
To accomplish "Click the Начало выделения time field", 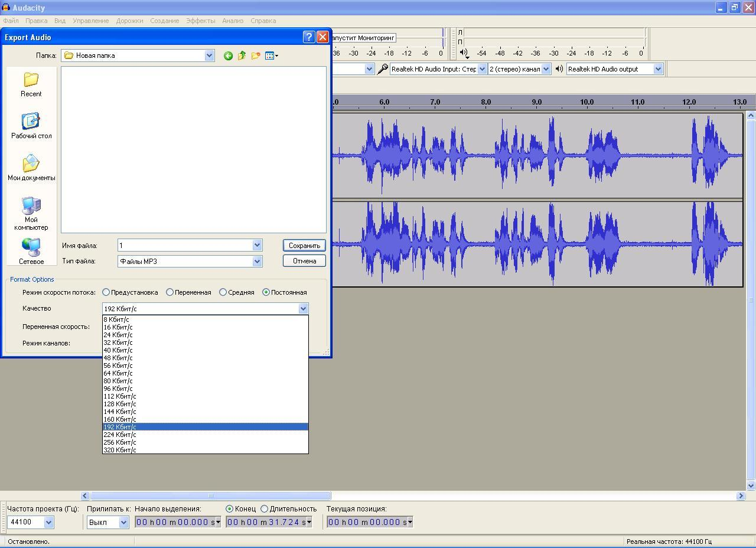I will [178, 522].
